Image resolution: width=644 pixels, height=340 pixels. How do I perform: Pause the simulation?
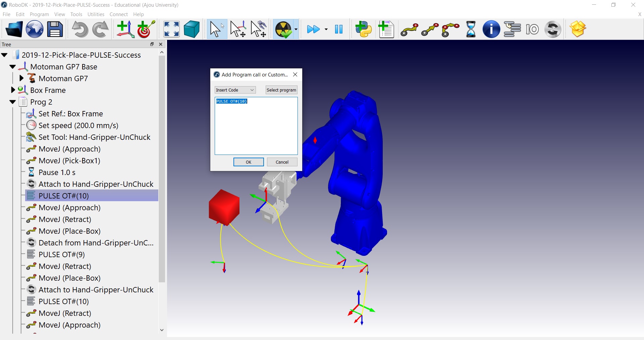coord(339,30)
